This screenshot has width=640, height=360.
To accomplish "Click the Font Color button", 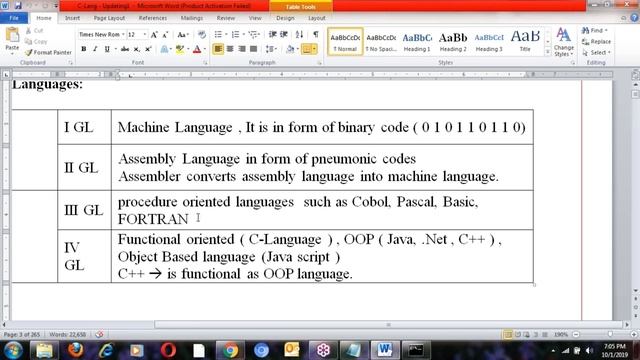I will pyautogui.click(x=197, y=49).
